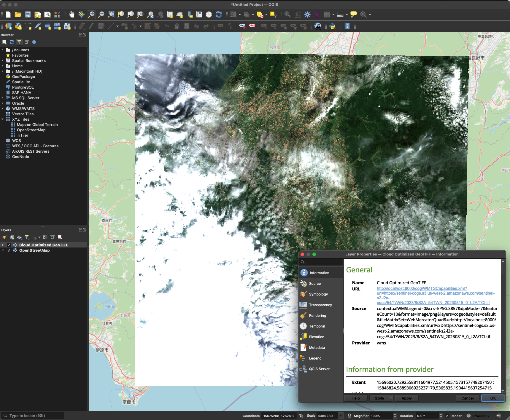Activate the Zoom In magnifier tool

(x=91, y=15)
